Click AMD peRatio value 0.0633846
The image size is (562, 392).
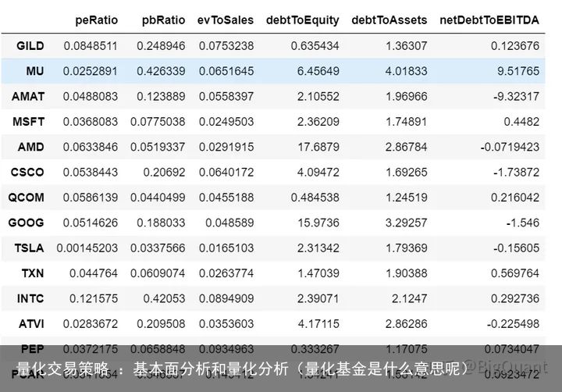91,147
